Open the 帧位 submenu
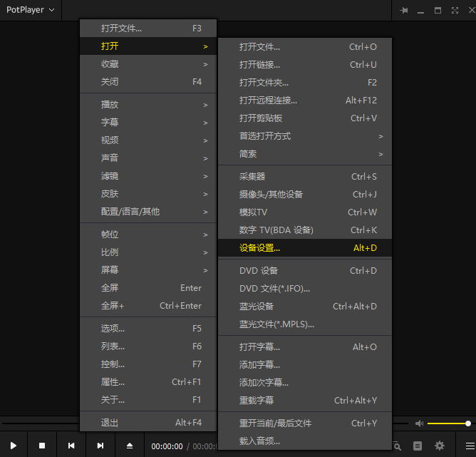 coord(148,235)
